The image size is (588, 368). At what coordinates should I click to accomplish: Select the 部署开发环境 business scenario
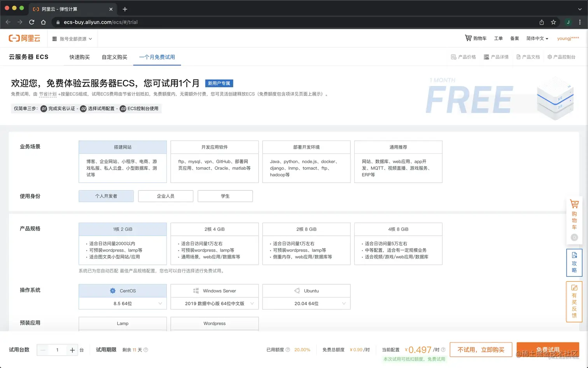(x=306, y=161)
